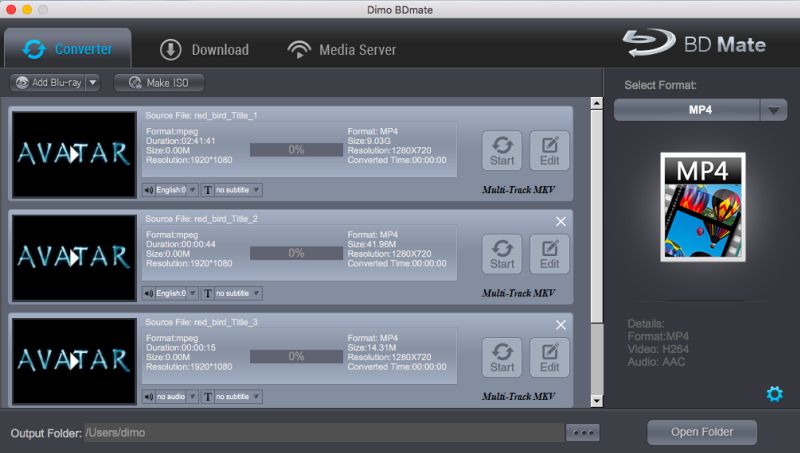Play the red_bird_Title_1 Avatar thumbnail preview

[74, 154]
